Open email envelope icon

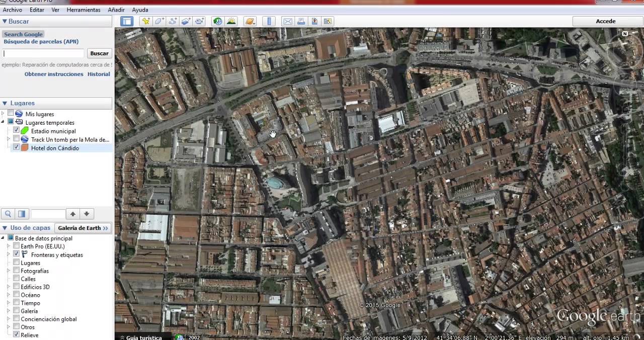pyautogui.click(x=288, y=21)
